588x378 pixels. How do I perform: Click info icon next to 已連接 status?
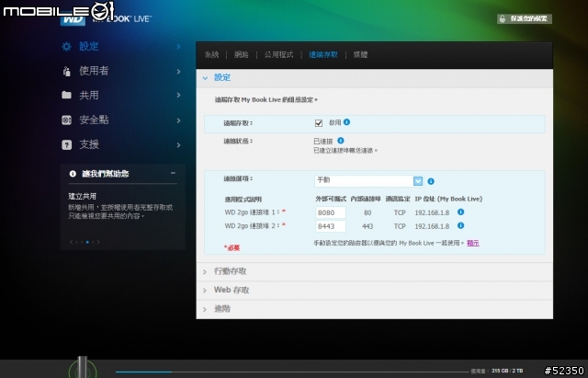(x=341, y=141)
